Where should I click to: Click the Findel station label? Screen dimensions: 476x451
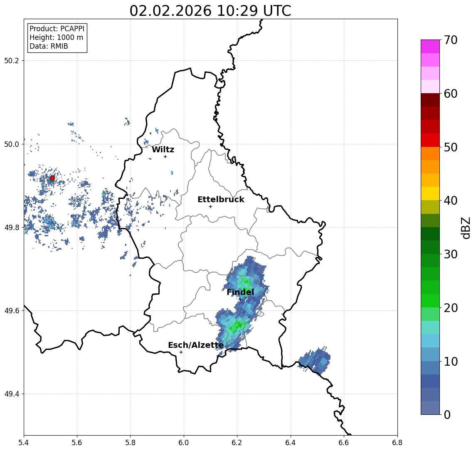240,292
